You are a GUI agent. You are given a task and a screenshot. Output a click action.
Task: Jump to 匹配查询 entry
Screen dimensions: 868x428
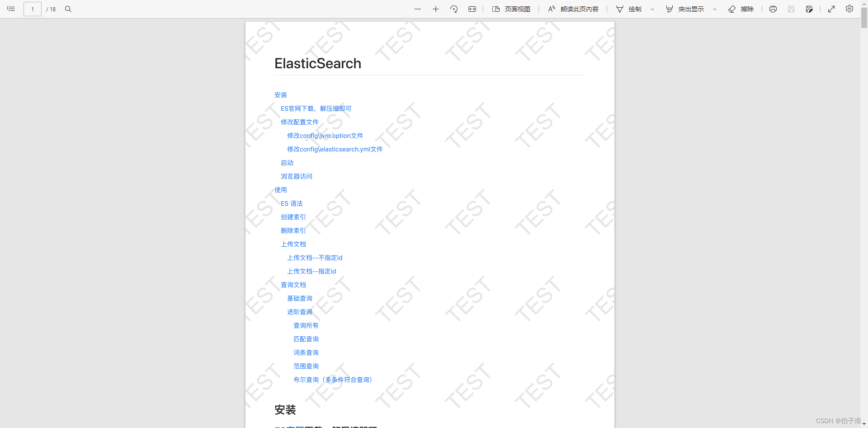pos(306,339)
